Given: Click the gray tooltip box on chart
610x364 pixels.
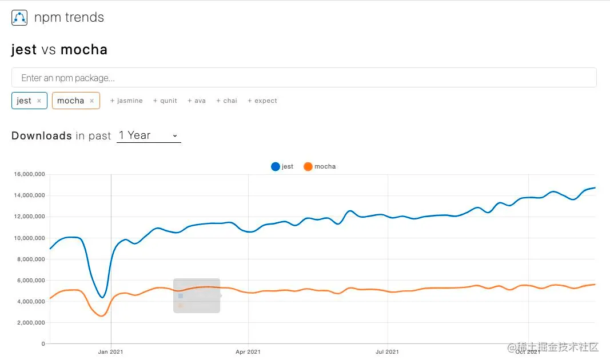Looking at the screenshot, I should (197, 295).
